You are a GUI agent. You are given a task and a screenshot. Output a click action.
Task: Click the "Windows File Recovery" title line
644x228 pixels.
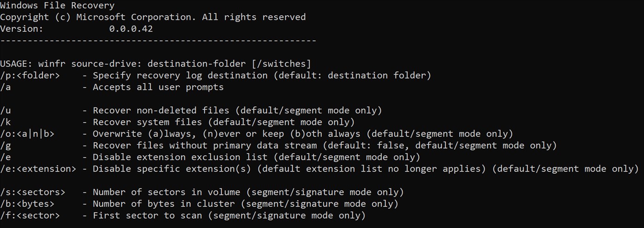pos(57,6)
